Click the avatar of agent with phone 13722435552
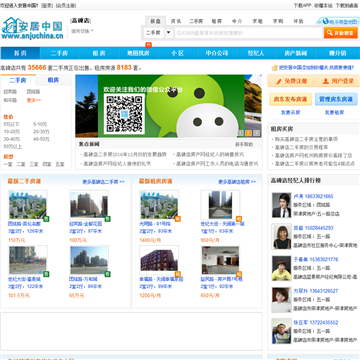The image size is (360, 360). tap(281, 331)
